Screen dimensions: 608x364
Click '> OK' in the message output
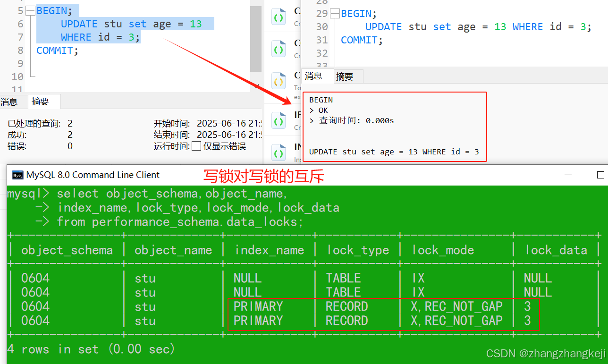(x=319, y=110)
